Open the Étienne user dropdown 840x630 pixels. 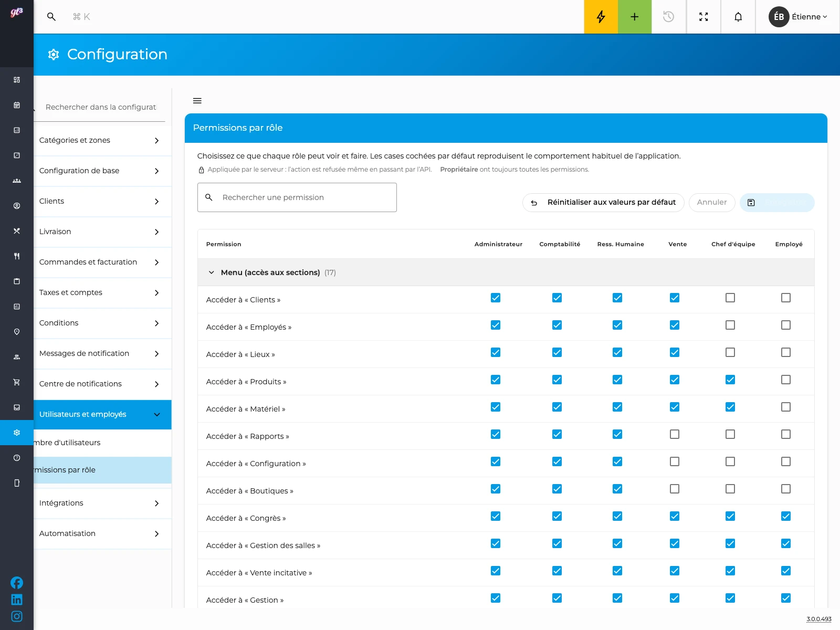click(x=799, y=17)
